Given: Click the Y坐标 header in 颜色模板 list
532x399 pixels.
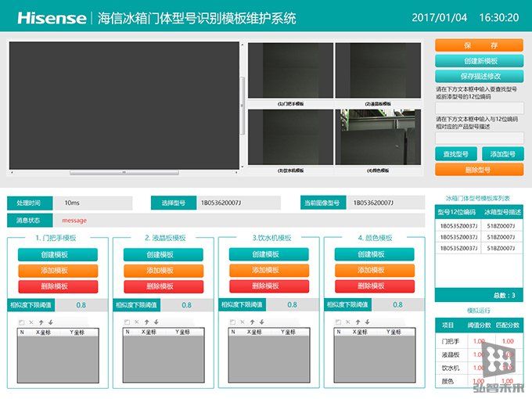Looking at the screenshot, I should [394, 332].
